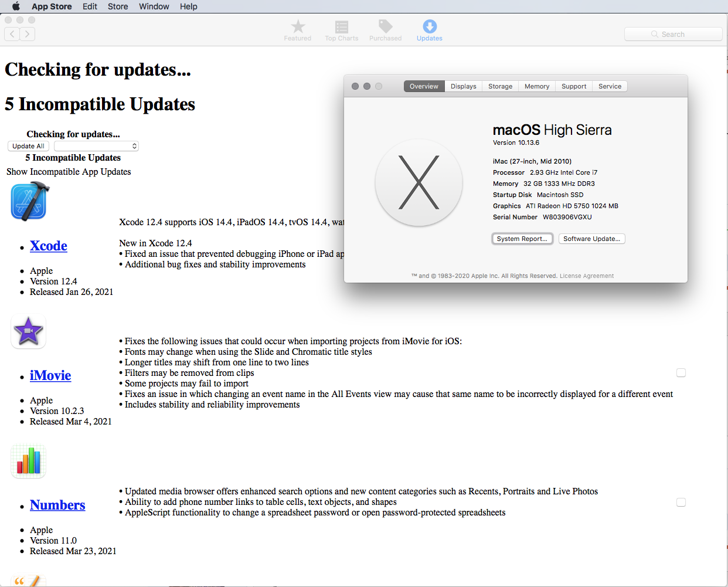Open the Window menu

(154, 6)
